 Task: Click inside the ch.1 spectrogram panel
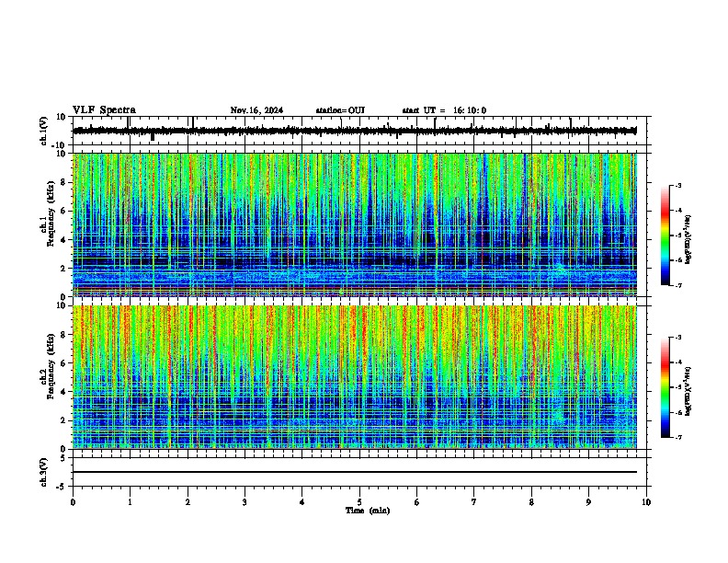click(355, 224)
